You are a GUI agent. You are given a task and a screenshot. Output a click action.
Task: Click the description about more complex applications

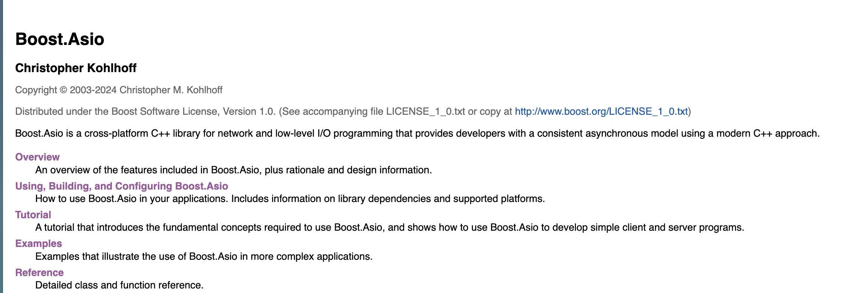[204, 256]
